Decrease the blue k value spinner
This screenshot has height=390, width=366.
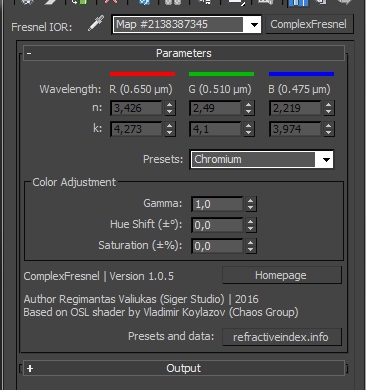point(329,133)
